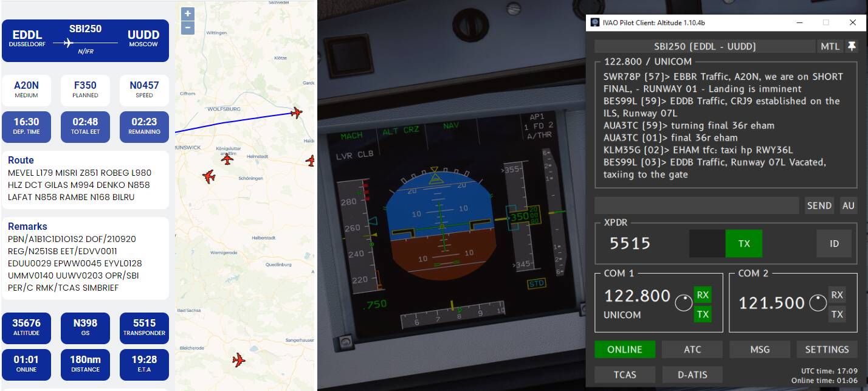
Task: Switch the transponder TX mode toggle
Action: pyautogui.click(x=743, y=243)
